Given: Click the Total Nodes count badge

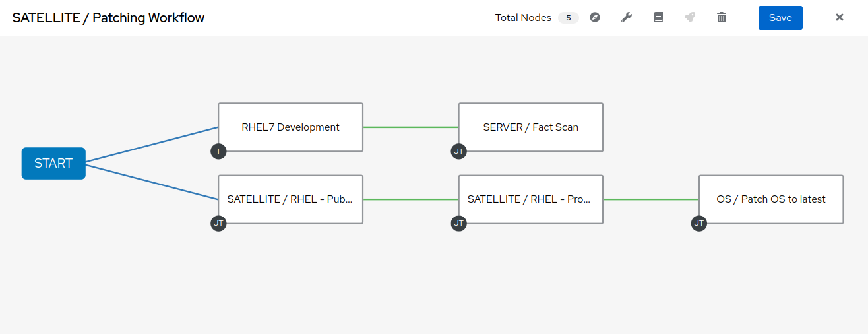Looking at the screenshot, I should tap(569, 18).
